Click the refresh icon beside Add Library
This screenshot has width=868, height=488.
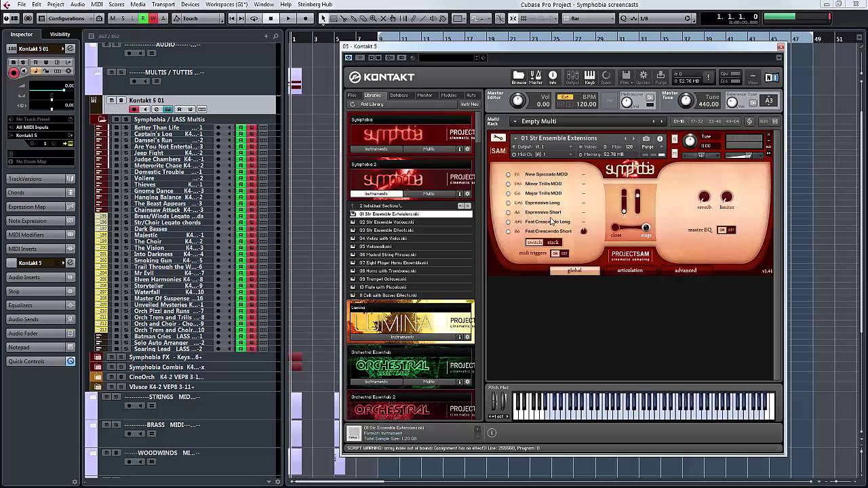353,104
